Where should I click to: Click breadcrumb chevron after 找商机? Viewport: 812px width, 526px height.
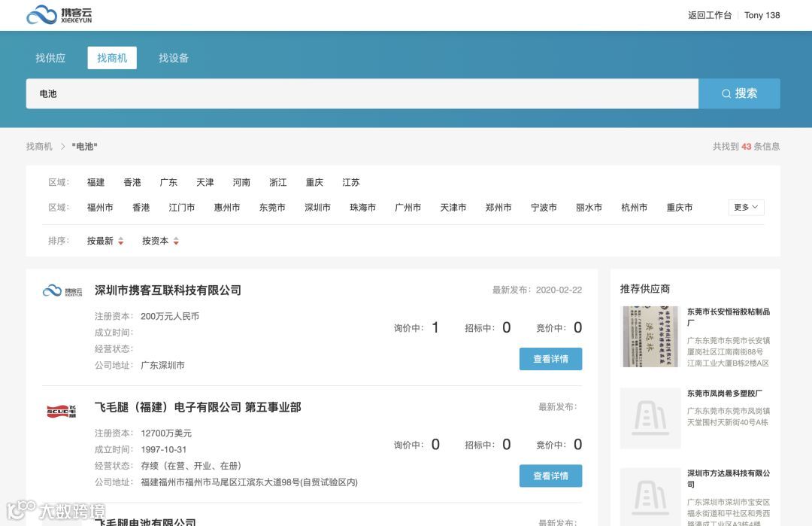(62, 147)
